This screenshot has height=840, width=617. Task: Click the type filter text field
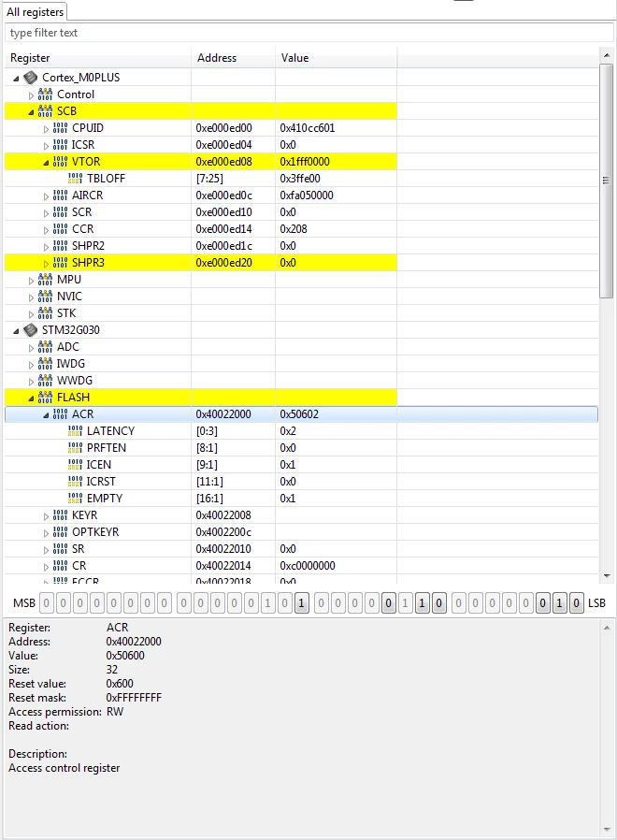click(x=309, y=33)
